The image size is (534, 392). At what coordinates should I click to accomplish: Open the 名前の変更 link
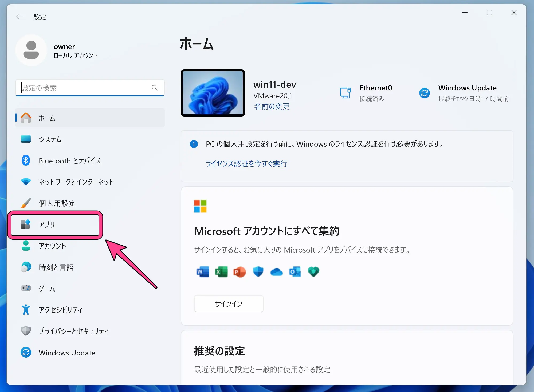[x=272, y=106]
